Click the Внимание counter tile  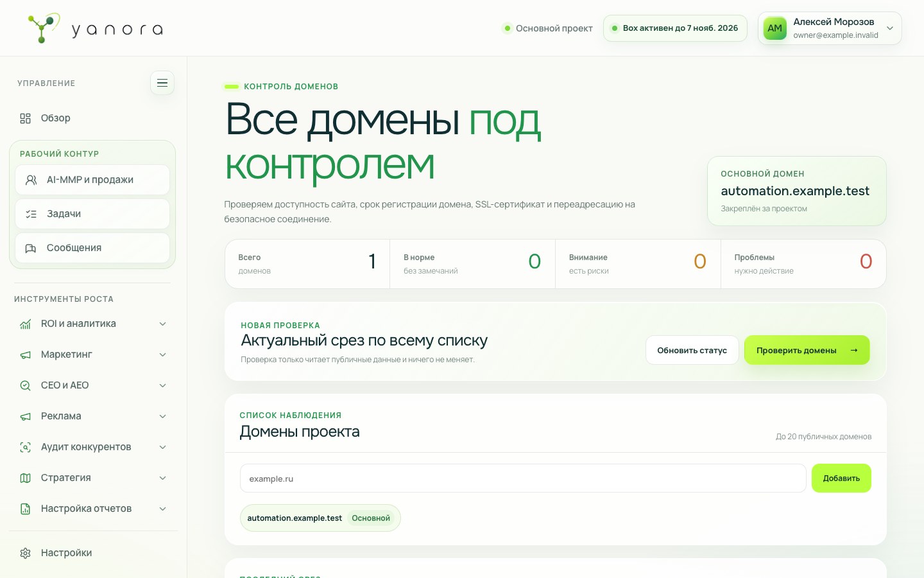point(638,264)
